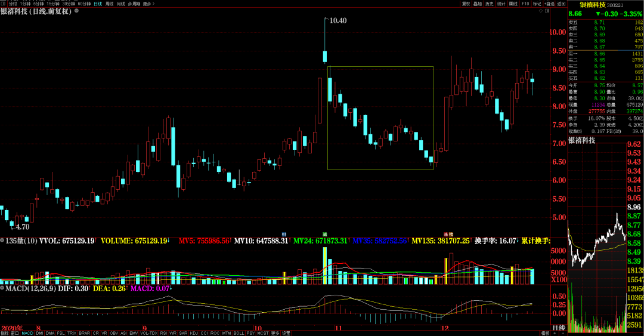Select the MACD indicator tab
Screen dimensions: 644x336
point(27,333)
